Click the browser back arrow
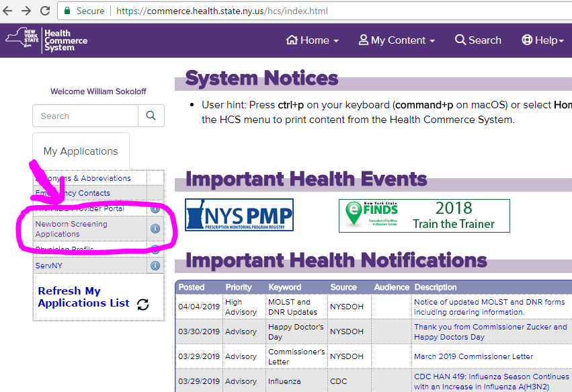572x392 pixels. click(x=9, y=10)
